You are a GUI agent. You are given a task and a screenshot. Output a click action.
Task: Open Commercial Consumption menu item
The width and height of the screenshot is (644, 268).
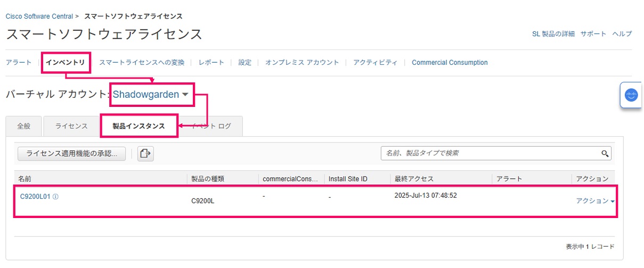[450, 62]
